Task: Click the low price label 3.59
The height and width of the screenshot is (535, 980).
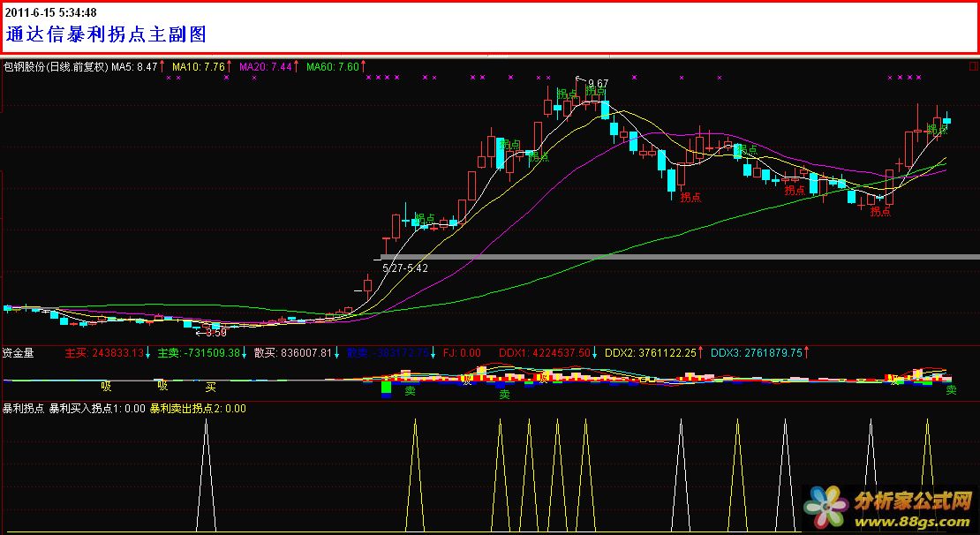Action: 216,333
